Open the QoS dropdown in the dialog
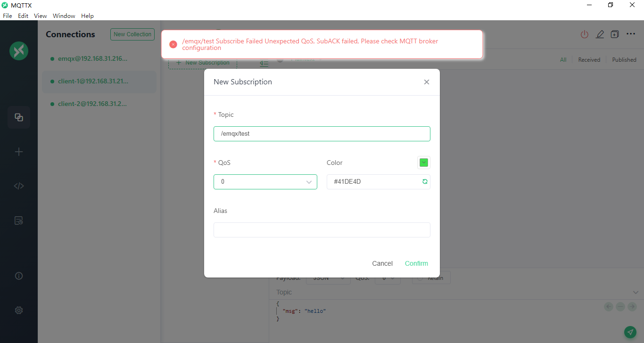644x343 pixels. pyautogui.click(x=265, y=182)
